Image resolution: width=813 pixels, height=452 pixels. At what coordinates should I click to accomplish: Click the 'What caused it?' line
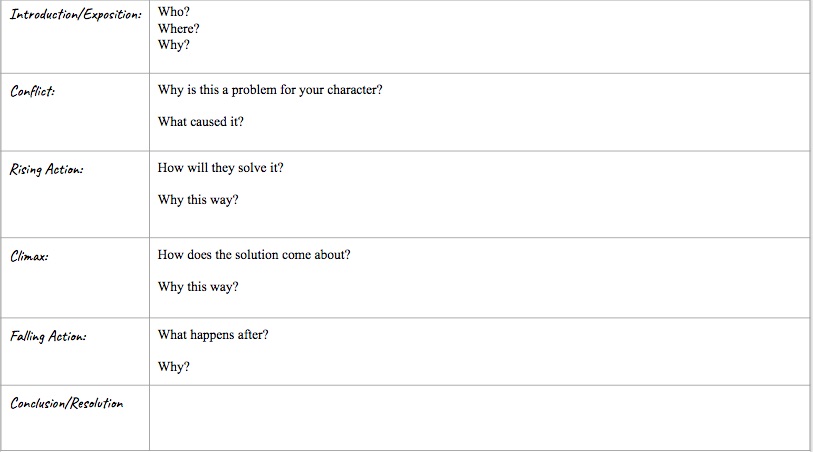pos(201,122)
